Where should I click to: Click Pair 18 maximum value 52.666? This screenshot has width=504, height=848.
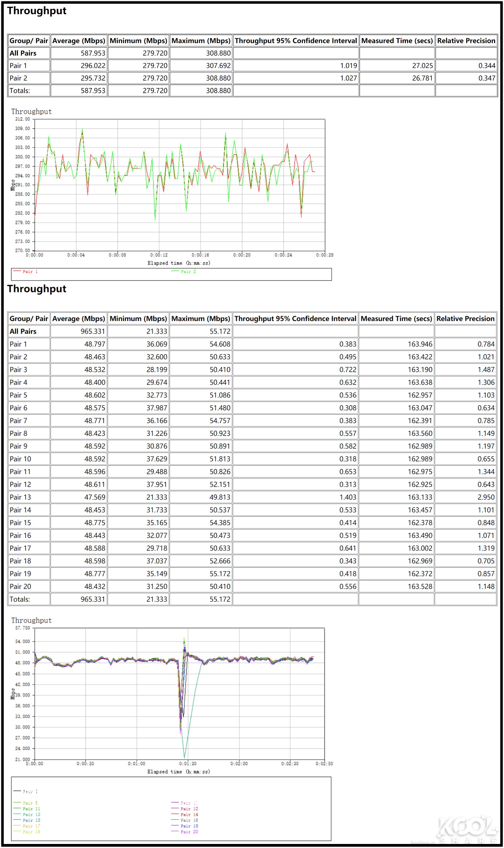tap(220, 561)
